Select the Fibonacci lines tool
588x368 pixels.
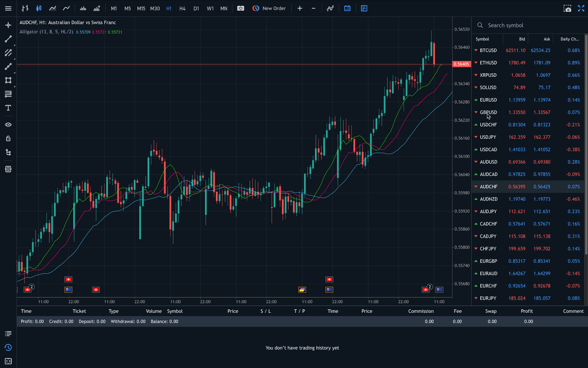pos(8,94)
